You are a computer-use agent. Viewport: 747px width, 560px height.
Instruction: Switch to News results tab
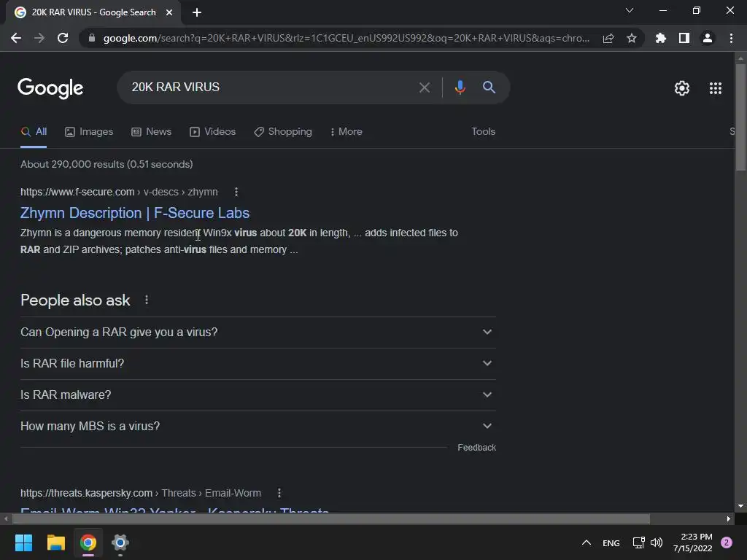coord(152,132)
